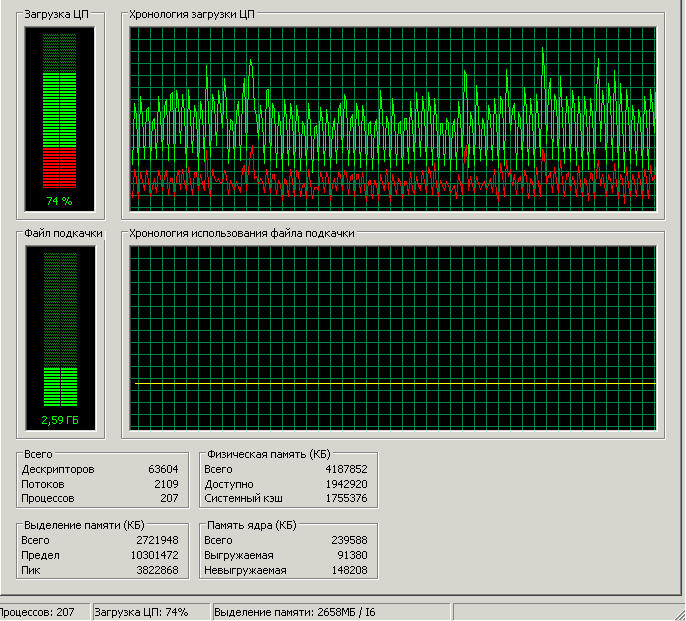Click status bar Загрузка ЦП: 74% panel
This screenshot has width=686, height=621.
click(x=149, y=611)
